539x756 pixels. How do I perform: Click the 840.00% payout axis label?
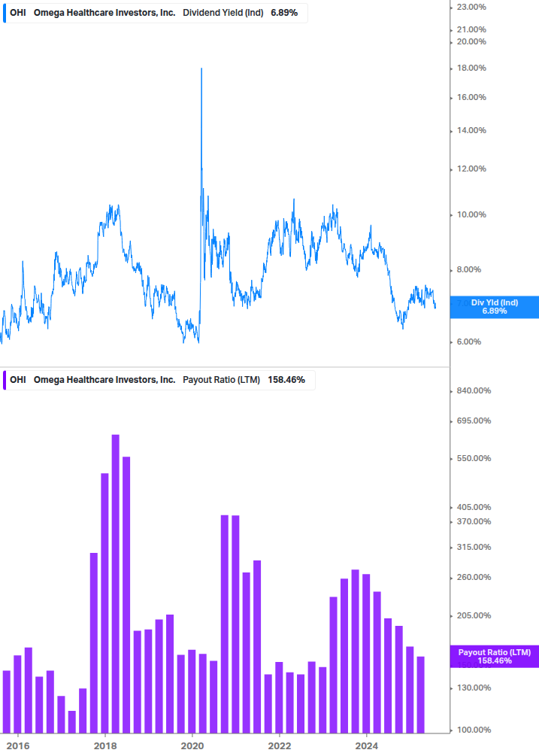click(x=474, y=390)
